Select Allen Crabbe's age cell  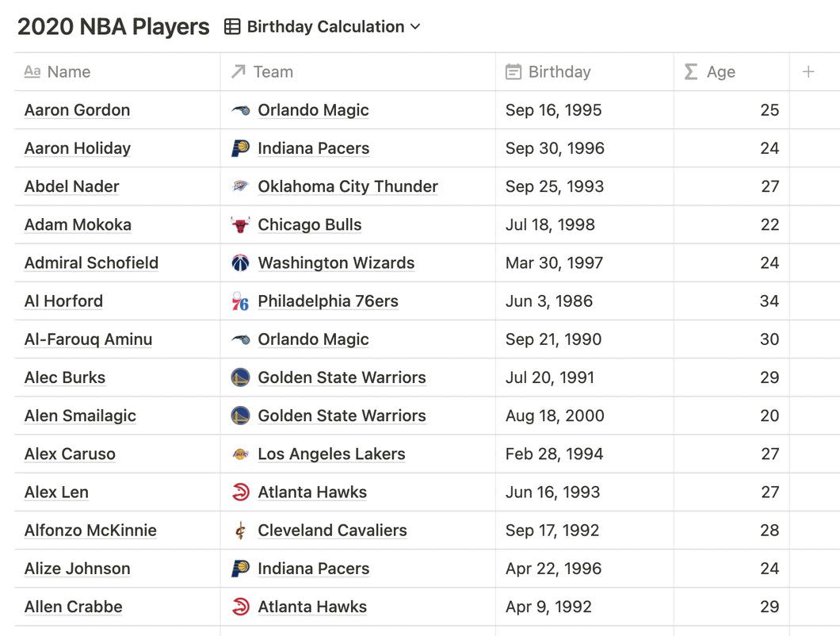tap(731, 607)
